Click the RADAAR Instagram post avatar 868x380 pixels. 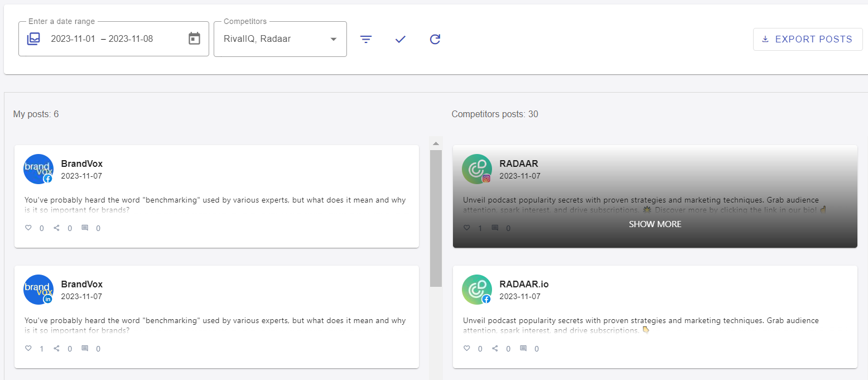(x=477, y=169)
